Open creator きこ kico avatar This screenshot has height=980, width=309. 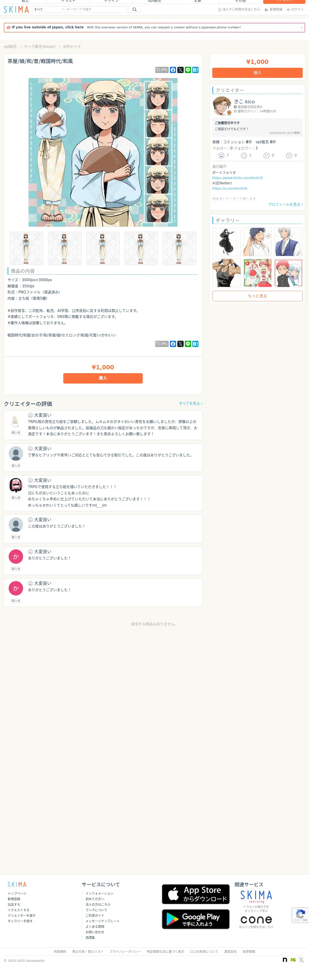point(222,106)
